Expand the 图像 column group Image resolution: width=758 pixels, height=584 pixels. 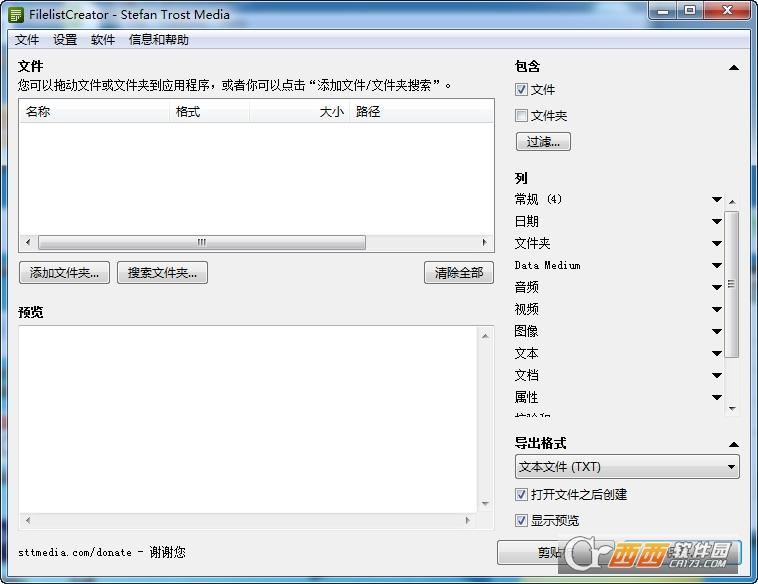point(717,332)
